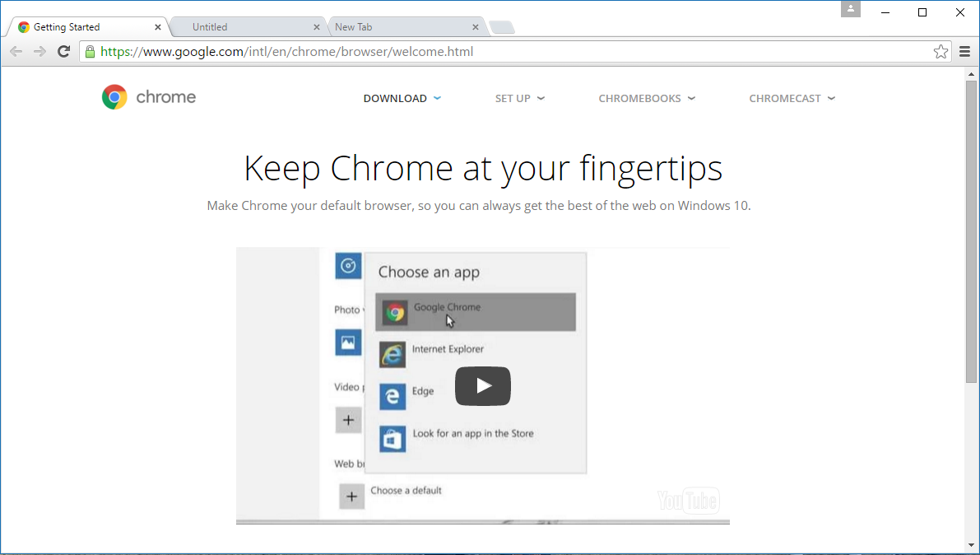The height and width of the screenshot is (555, 980).
Task: Click the 'Make Chrome your default browser' subtitle
Action: pos(479,206)
